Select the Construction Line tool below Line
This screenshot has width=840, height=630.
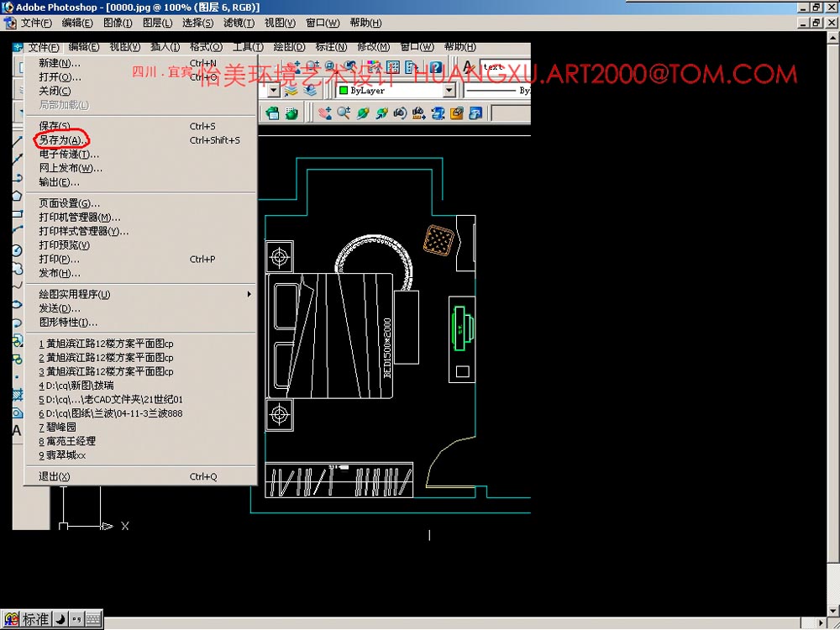coord(18,160)
